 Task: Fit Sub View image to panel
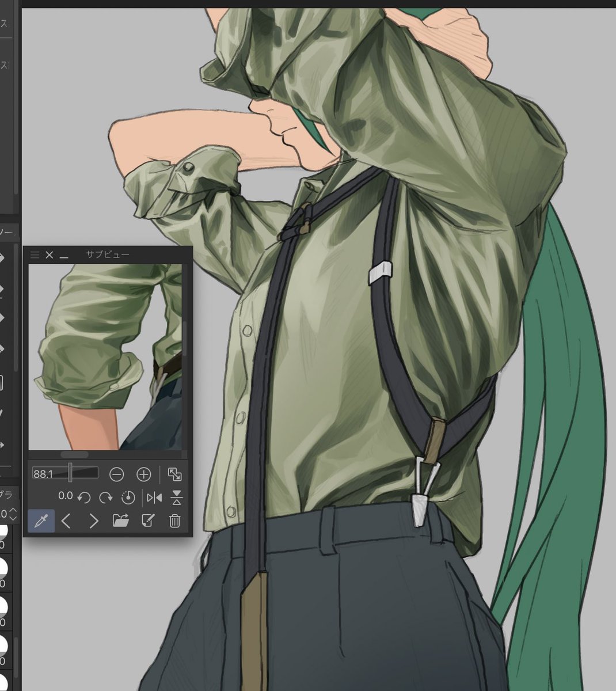pyautogui.click(x=174, y=474)
